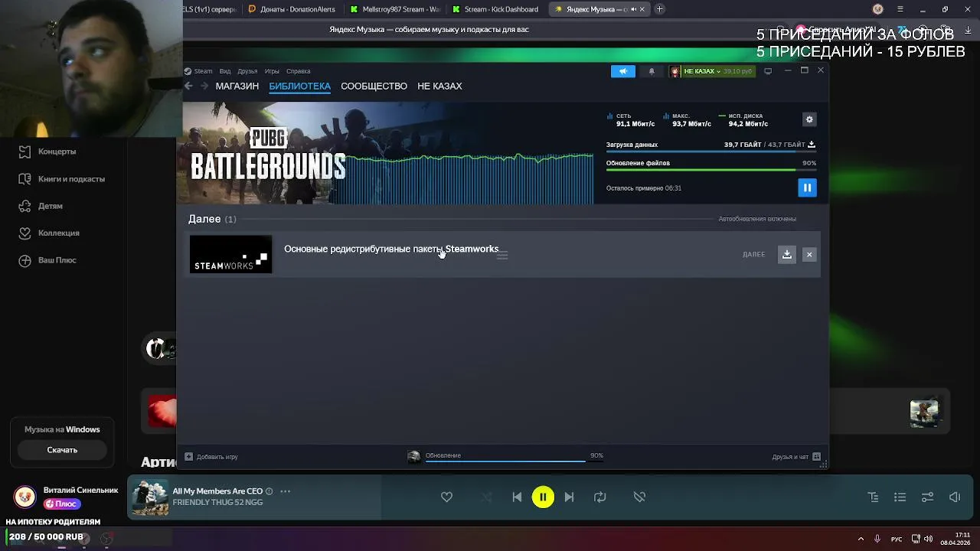This screenshot has height=551, width=980.
Task: Skip to previous track
Action: [517, 497]
